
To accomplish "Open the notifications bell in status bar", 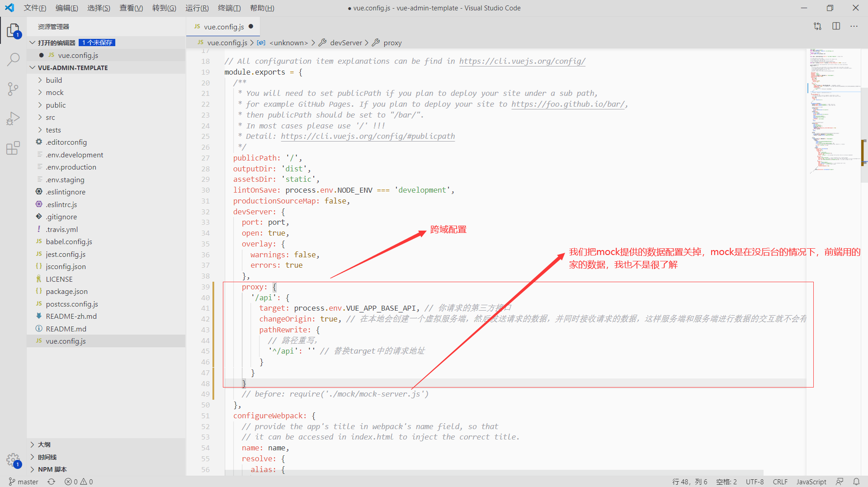I will (x=857, y=482).
